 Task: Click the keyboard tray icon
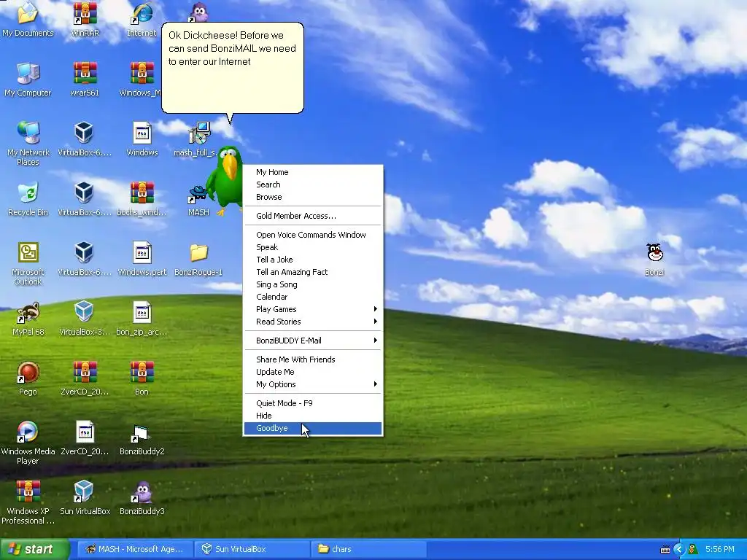point(665,550)
